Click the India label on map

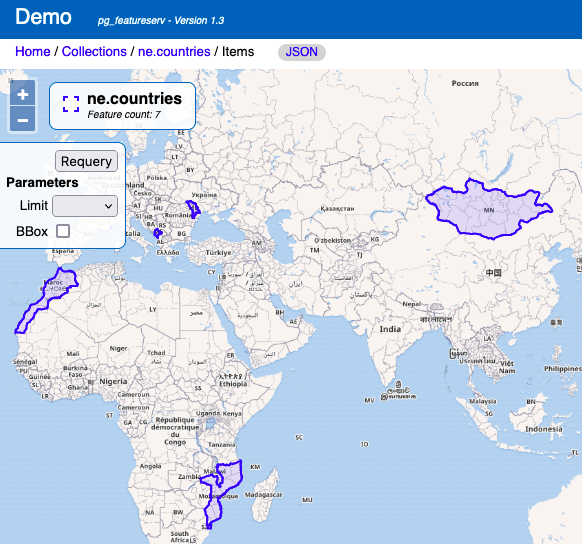[x=390, y=329]
